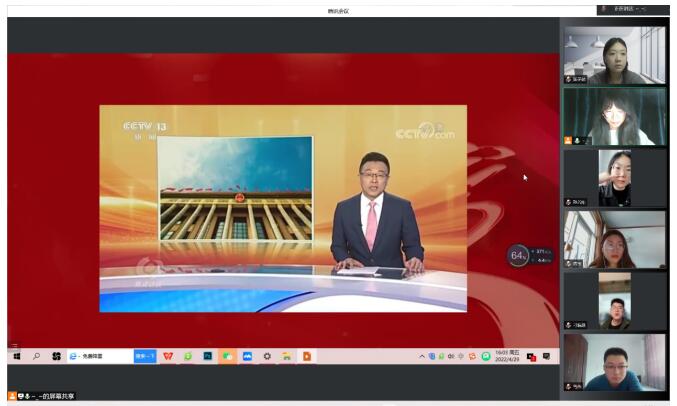The width and height of the screenshot is (677, 406).
Task: Open taskbar search magnifier
Action: point(37,356)
